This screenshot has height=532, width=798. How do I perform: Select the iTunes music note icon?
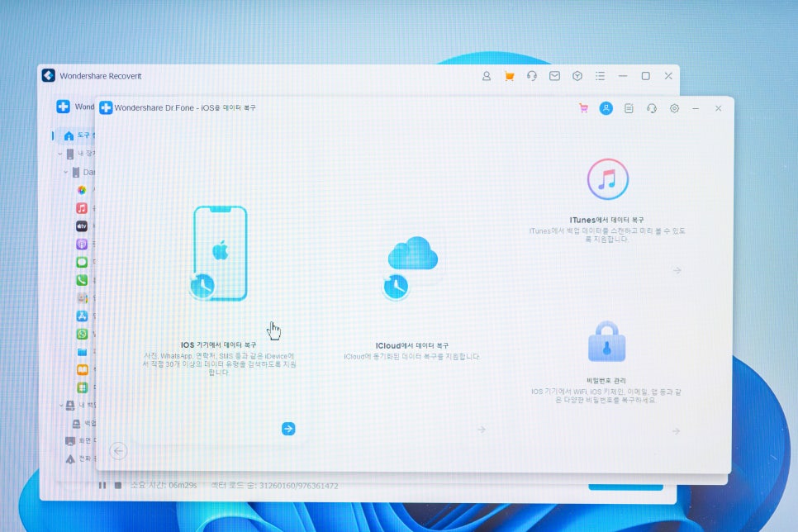(608, 178)
